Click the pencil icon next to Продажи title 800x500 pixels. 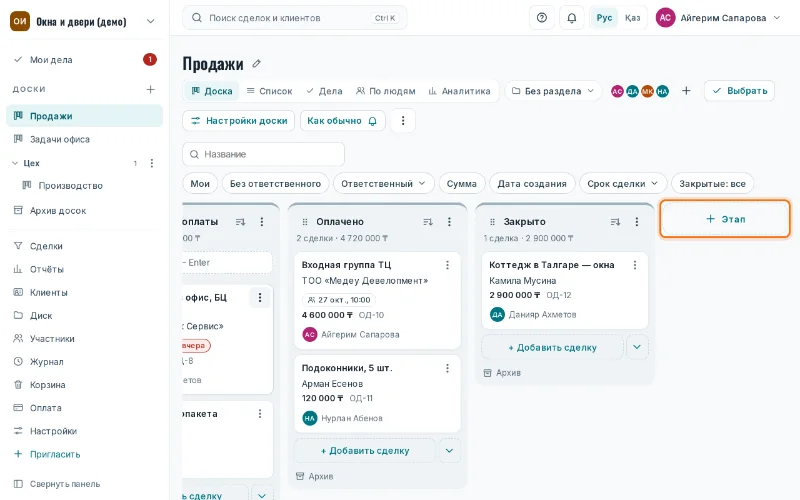click(257, 64)
